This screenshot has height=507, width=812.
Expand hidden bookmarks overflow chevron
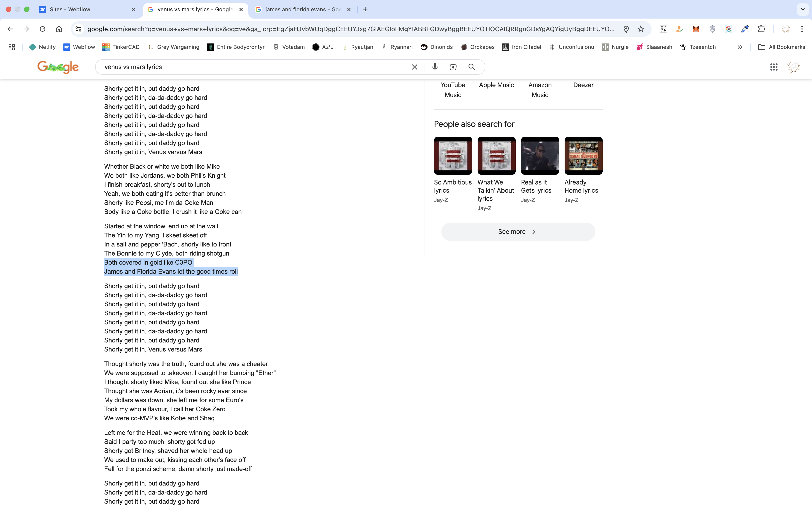coord(739,47)
